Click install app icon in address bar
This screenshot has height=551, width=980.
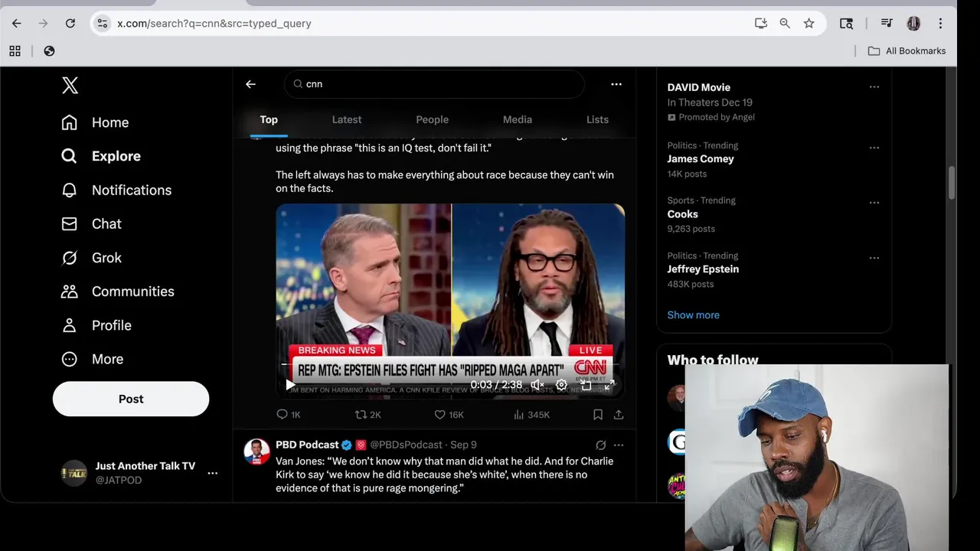761,24
